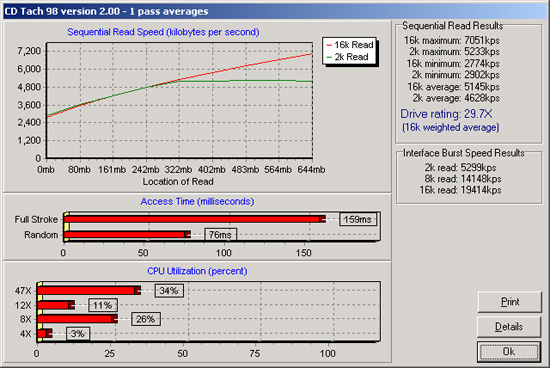The image size is (550, 368).
Task: Select the 16k Read legend entry
Action: [349, 45]
